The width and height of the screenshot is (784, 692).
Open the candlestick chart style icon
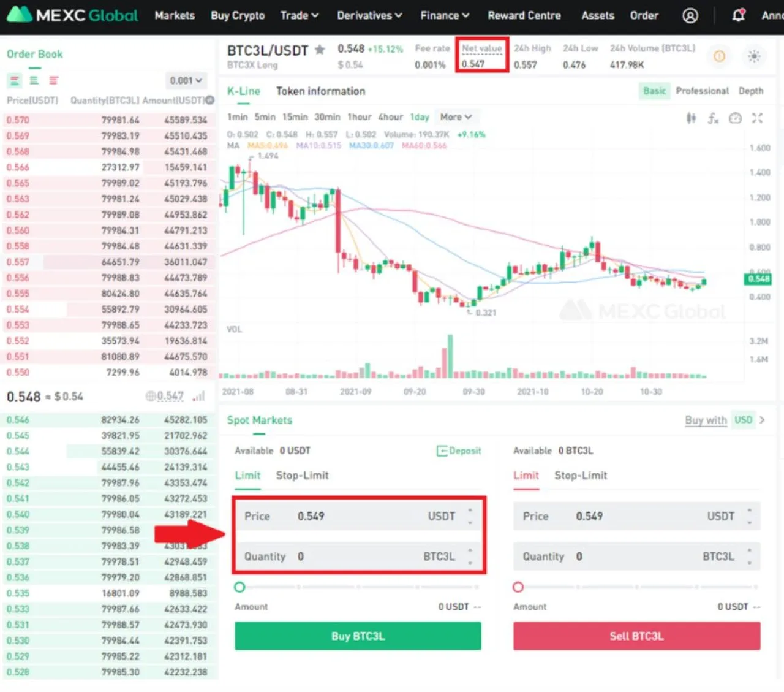click(691, 118)
